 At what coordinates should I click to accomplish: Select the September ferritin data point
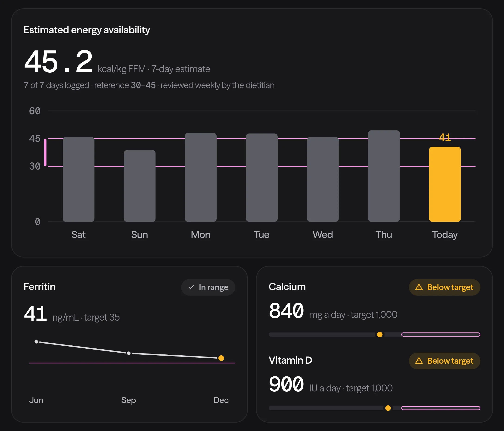[x=129, y=353]
